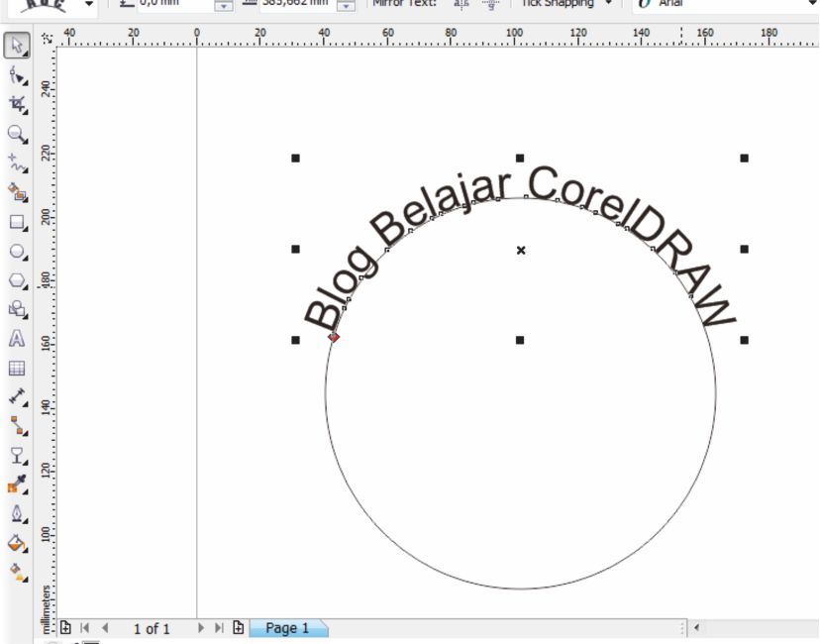This screenshot has height=644, width=820.
Task: Select the Interactive Fill tool
Action: pyautogui.click(x=17, y=572)
